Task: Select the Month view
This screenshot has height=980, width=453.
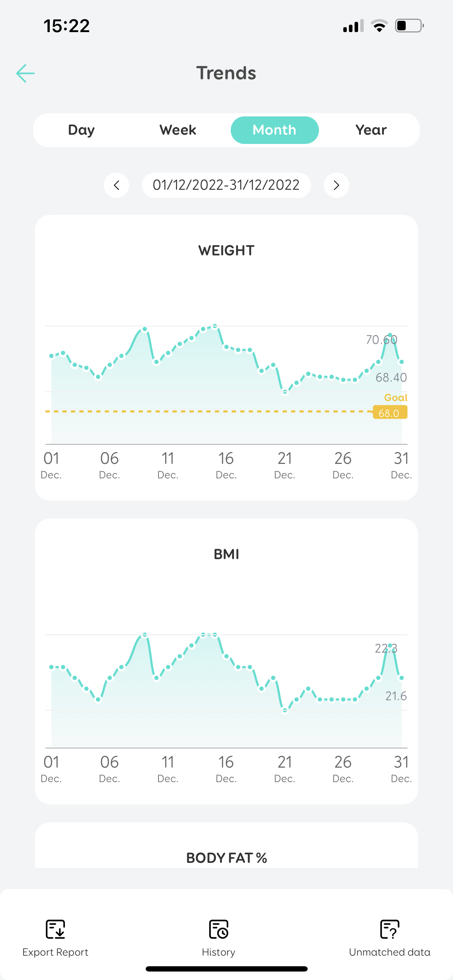Action: pos(274,130)
